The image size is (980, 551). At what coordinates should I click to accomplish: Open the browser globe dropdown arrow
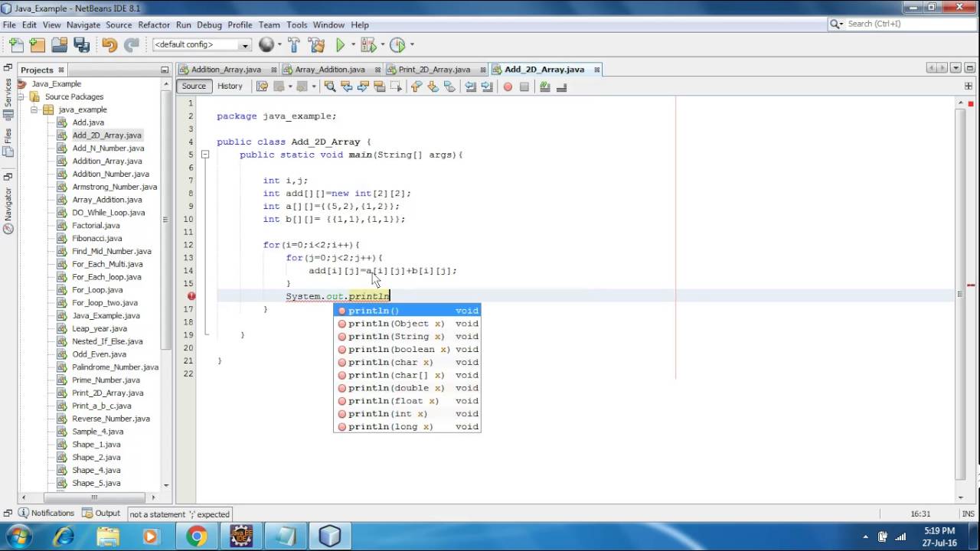pos(279,45)
